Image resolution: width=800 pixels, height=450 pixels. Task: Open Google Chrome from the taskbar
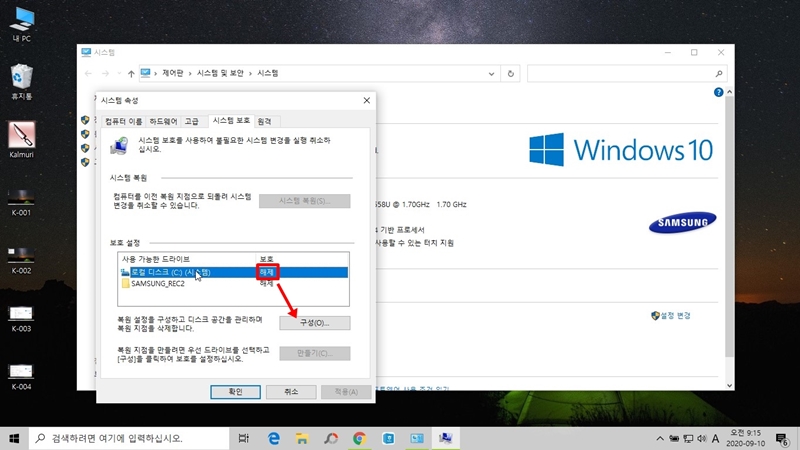coord(360,438)
